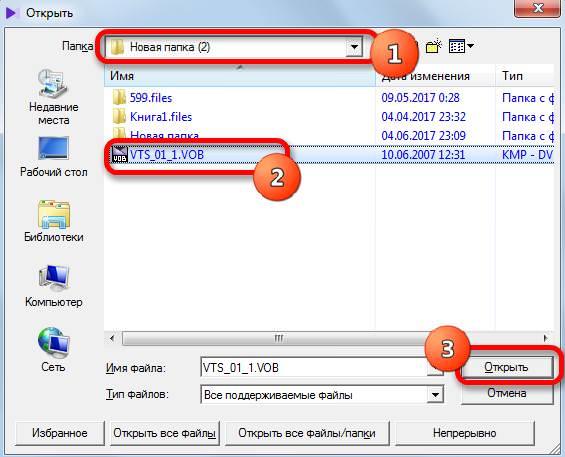Click the create new folder icon

pos(433,46)
